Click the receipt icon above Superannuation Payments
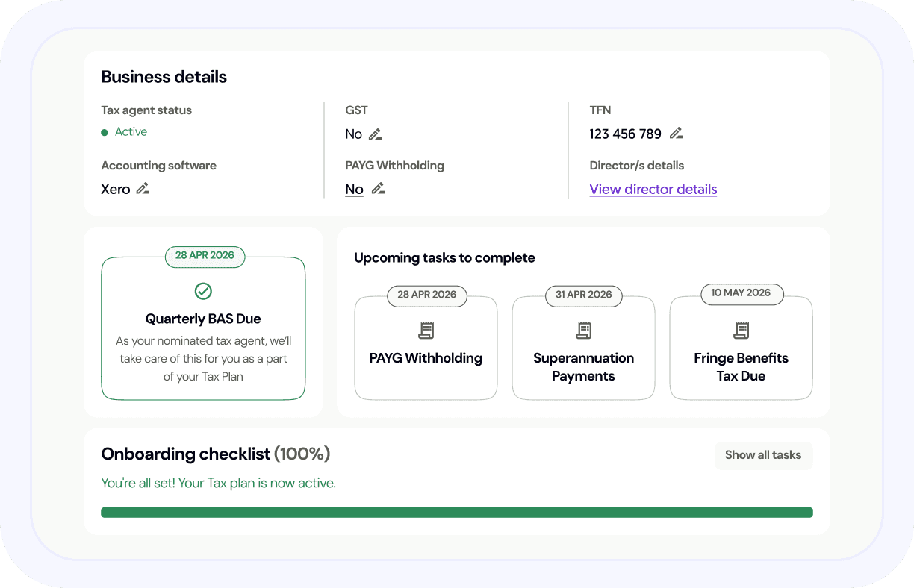The width and height of the screenshot is (914, 588). click(x=583, y=330)
